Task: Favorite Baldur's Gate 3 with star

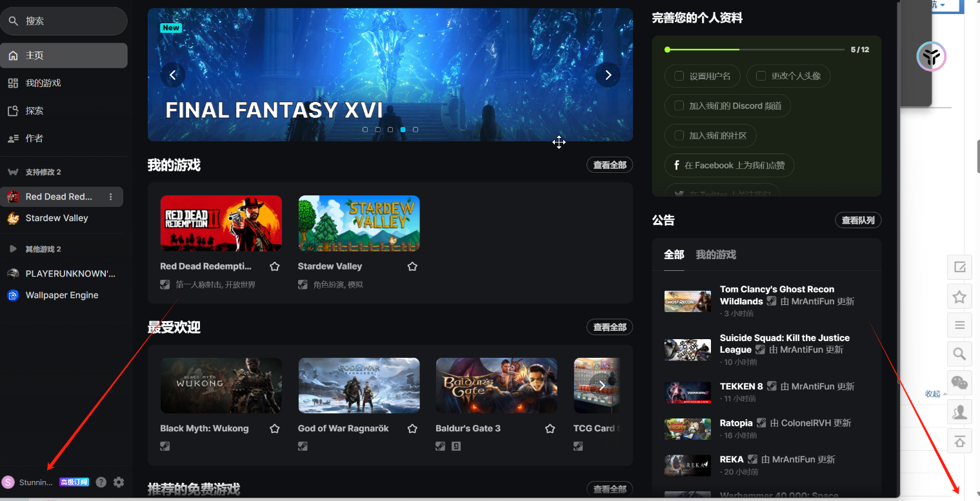Action: [550, 429]
